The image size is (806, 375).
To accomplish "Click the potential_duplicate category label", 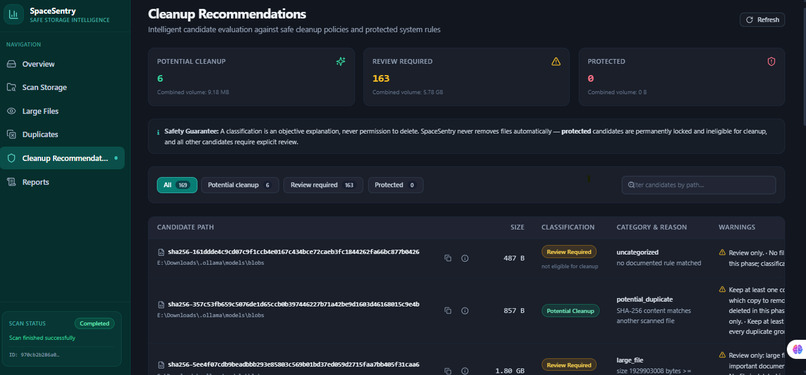I will coord(645,299).
